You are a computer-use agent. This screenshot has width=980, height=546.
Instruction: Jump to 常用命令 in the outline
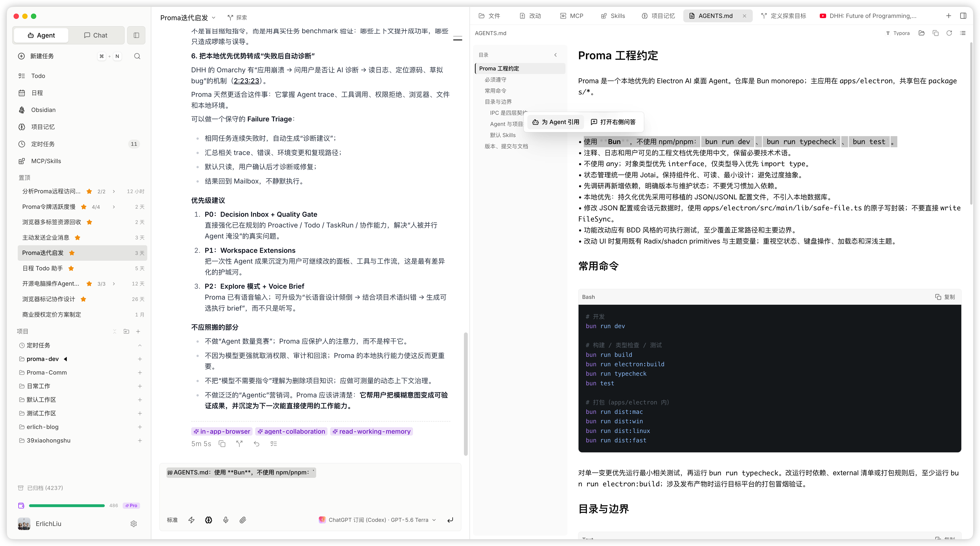click(x=495, y=91)
